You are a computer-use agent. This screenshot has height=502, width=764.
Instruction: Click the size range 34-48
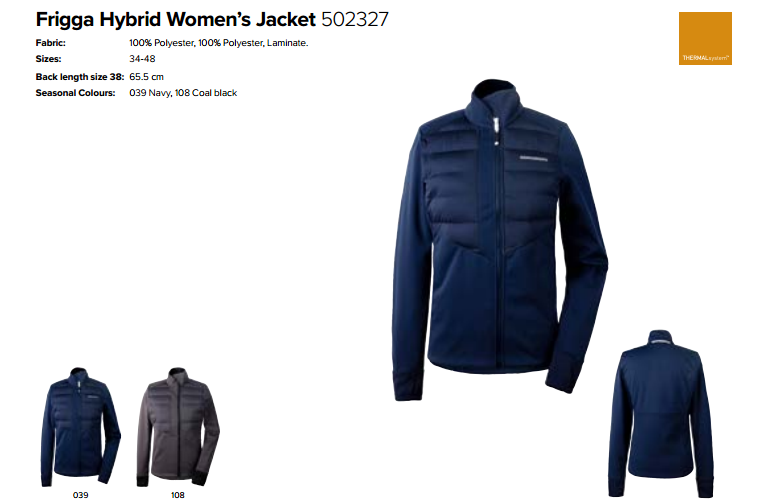click(142, 59)
